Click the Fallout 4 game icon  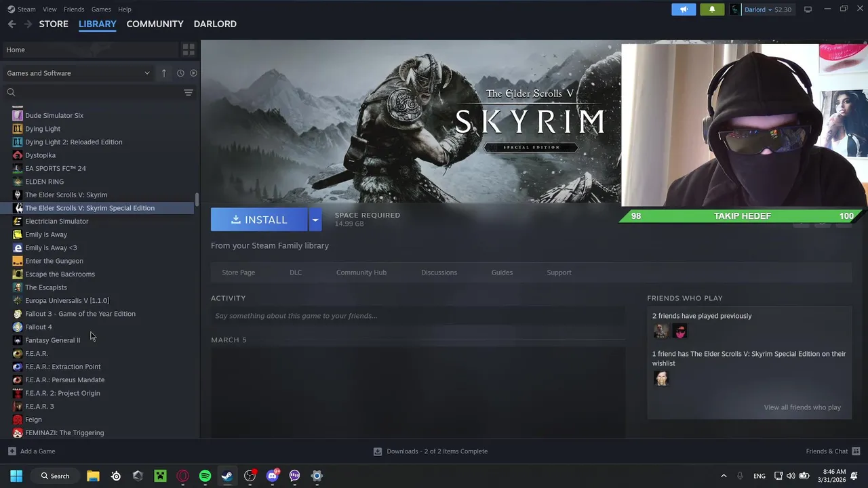point(18,327)
